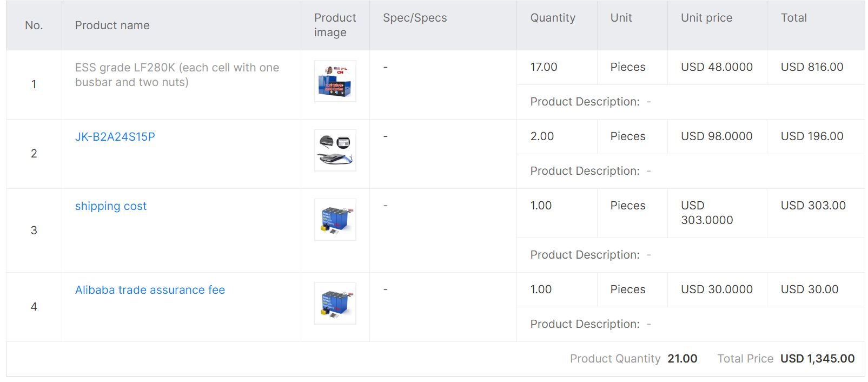Image resolution: width=868 pixels, height=382 pixels.
Task: Click the shipping cost row product thumbnail
Action: pyautogui.click(x=335, y=220)
